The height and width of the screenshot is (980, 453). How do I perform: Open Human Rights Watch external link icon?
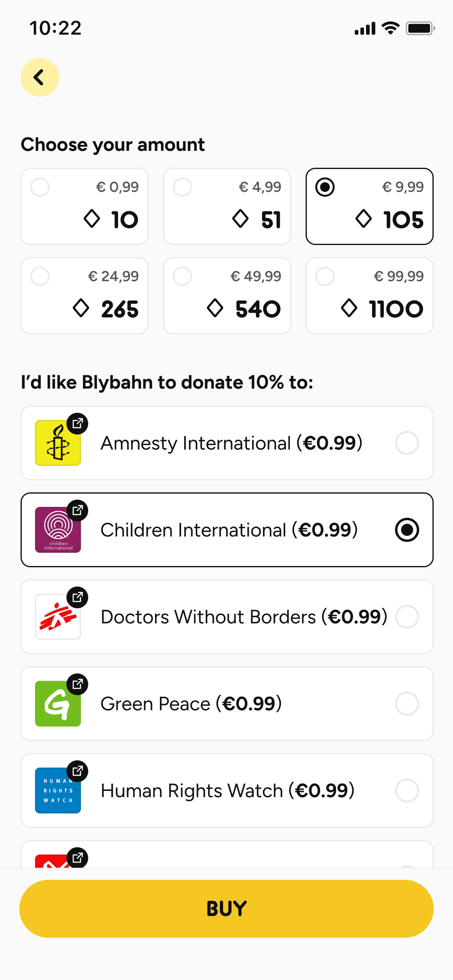[x=77, y=771]
